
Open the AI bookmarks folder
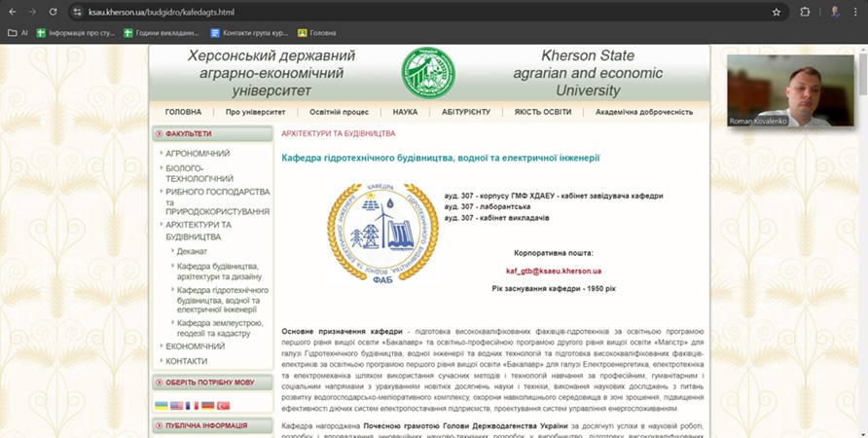pos(18,33)
